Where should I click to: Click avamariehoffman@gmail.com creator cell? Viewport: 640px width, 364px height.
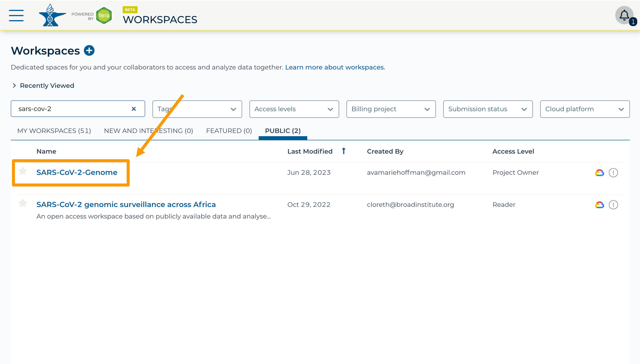click(x=416, y=172)
